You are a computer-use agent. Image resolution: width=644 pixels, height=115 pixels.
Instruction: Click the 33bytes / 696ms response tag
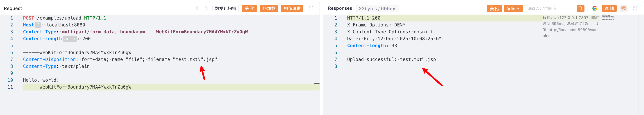tap(377, 8)
